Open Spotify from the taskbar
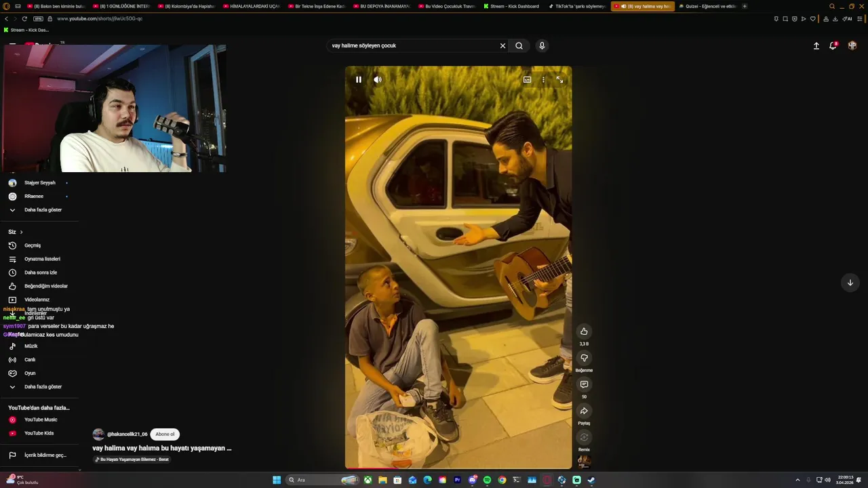Image resolution: width=868 pixels, height=488 pixels. tap(487, 480)
